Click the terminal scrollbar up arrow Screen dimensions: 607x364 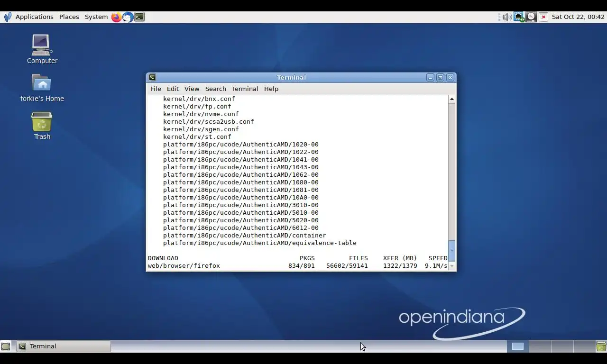point(451,99)
